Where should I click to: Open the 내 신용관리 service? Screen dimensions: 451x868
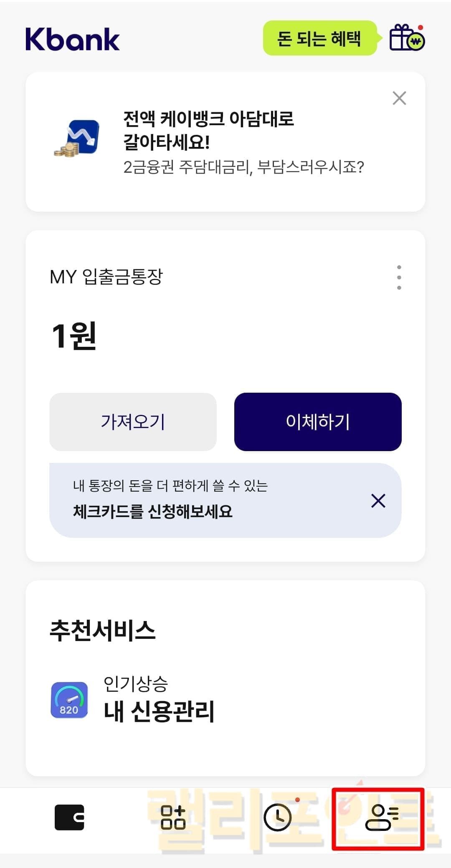(x=159, y=711)
